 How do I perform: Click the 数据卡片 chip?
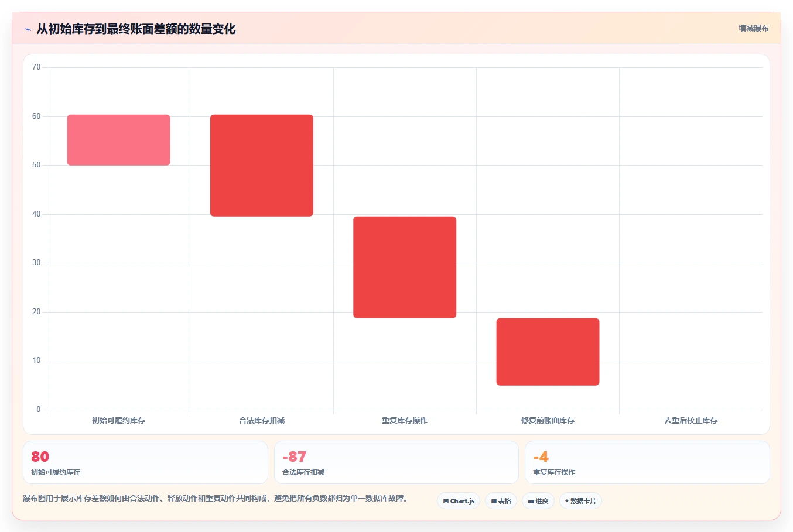coord(580,501)
